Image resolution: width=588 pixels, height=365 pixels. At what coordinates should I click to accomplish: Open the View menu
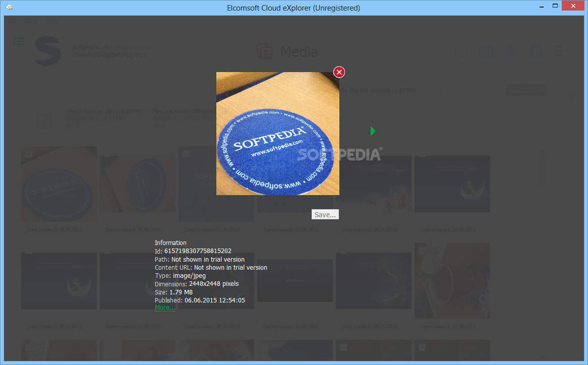[x=31, y=21]
